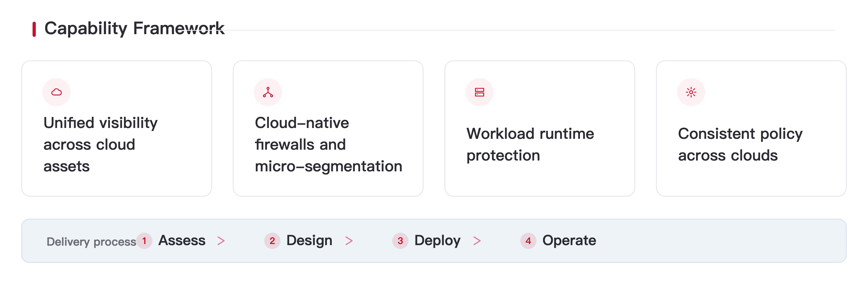
Task: Click the cloud icon for unified visibility
Action: pyautogui.click(x=56, y=92)
